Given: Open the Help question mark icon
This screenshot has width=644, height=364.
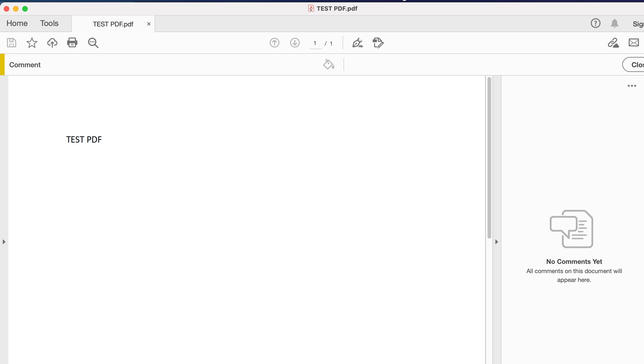Looking at the screenshot, I should pos(595,23).
